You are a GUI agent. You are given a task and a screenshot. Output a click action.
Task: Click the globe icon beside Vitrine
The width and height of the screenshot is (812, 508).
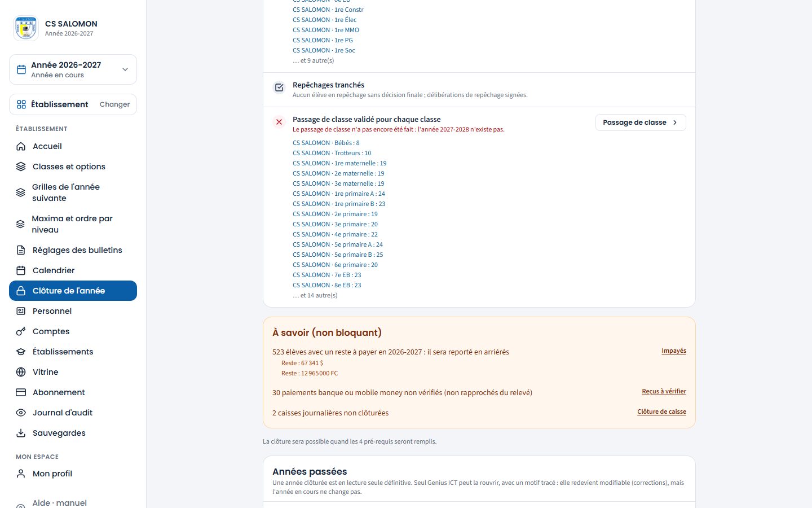pyautogui.click(x=21, y=372)
